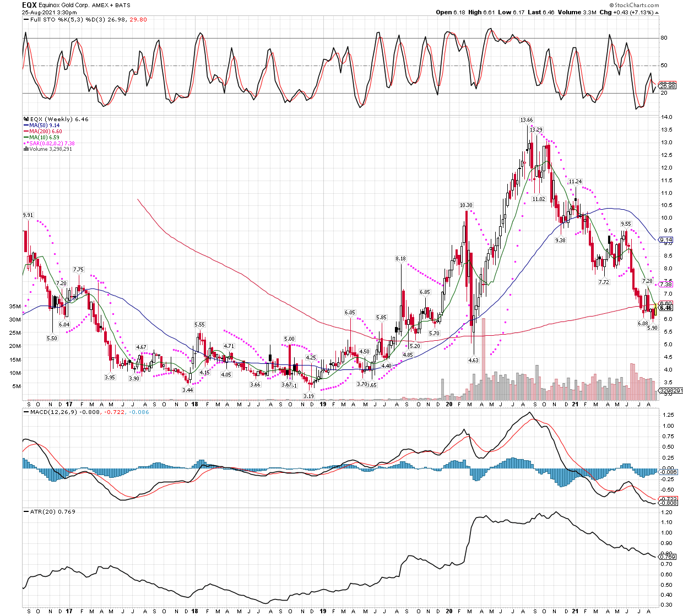
Task: Select the MA(50) 9.14 legend line
Action: coord(41,126)
